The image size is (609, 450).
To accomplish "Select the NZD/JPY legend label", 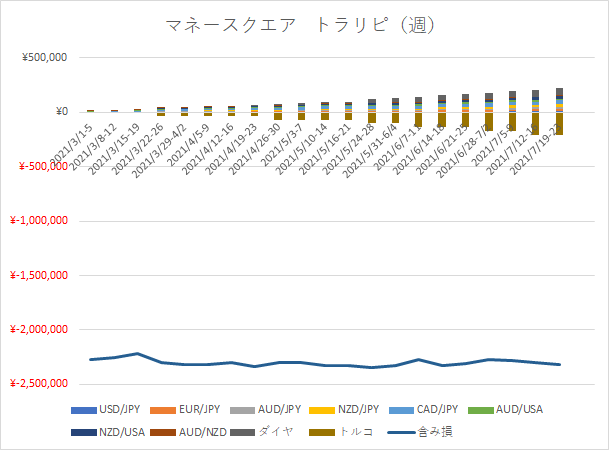I will (358, 410).
